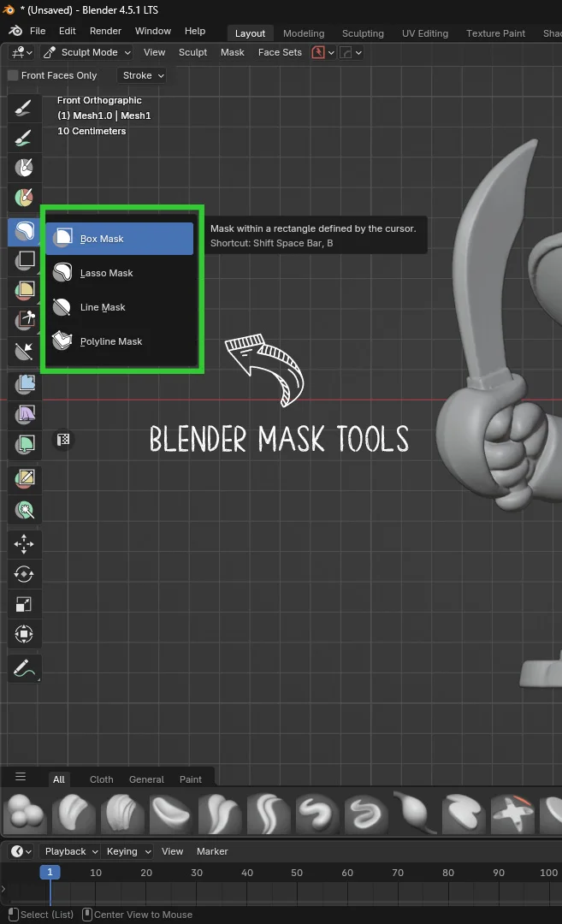Open the timeline Marker menu
Screen dimensions: 562x924
point(212,851)
